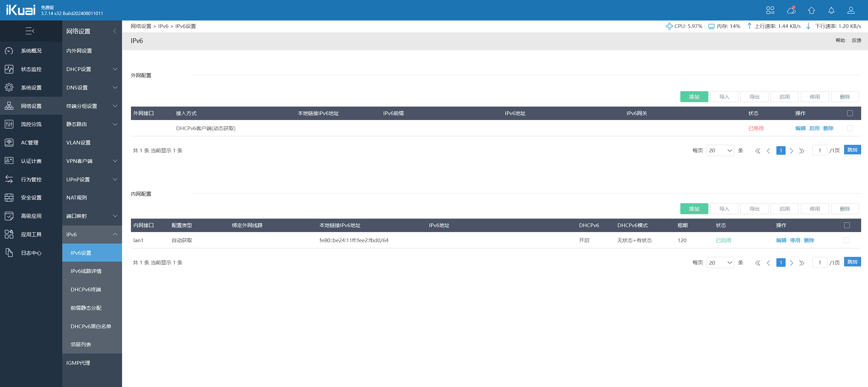Click the user account icon

851,10
